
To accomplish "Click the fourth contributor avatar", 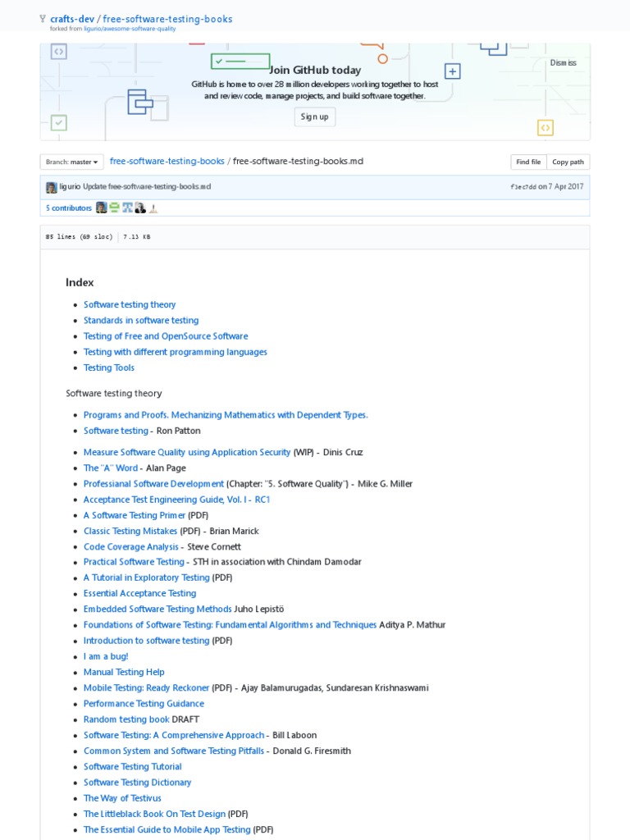I will point(140,208).
